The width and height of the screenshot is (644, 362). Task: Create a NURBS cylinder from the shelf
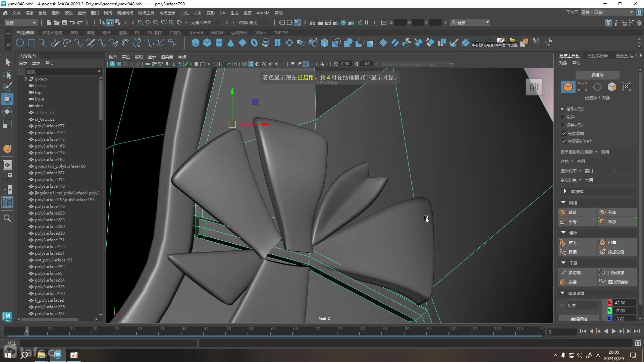(x=219, y=43)
